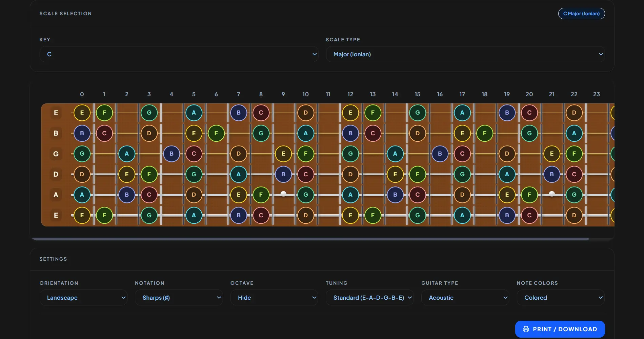Open the Notation dropdown set to Sharps
Screen dimensions: 644x339
pyautogui.click(x=179, y=298)
